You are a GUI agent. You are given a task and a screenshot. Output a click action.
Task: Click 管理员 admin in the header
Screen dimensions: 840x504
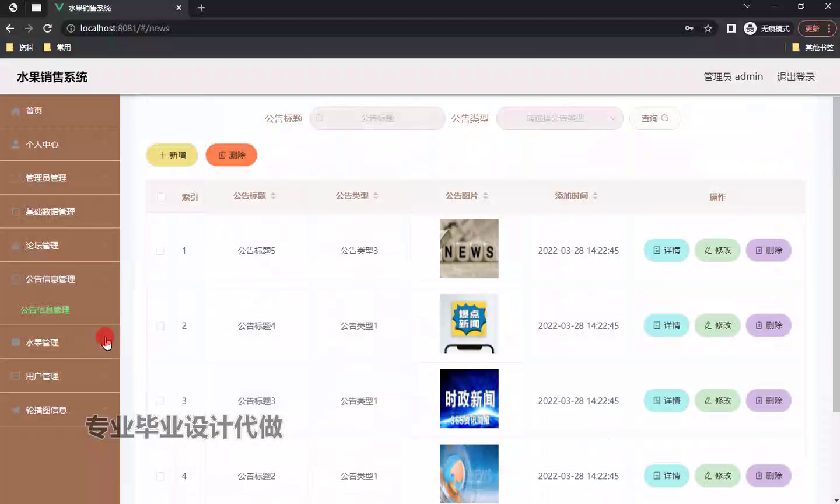click(733, 76)
